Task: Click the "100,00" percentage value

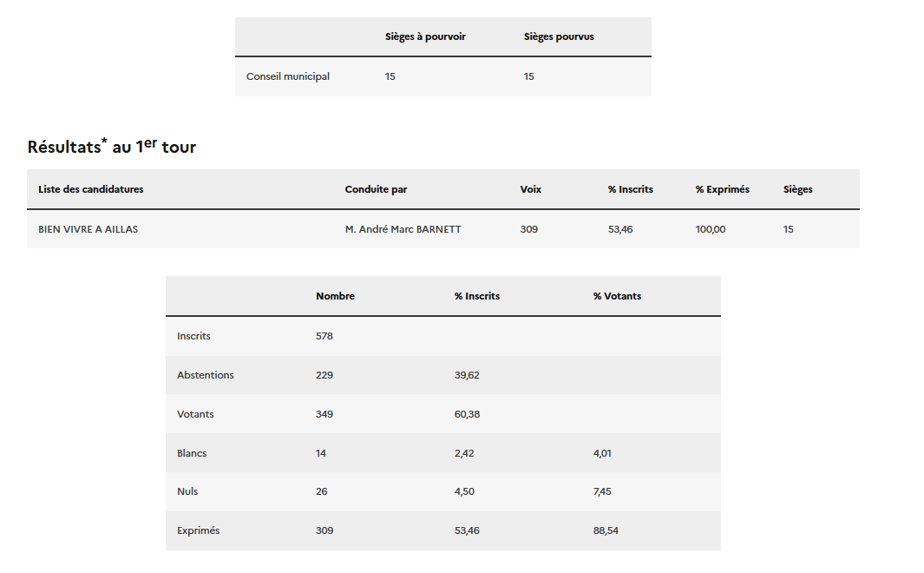Action: pos(711,229)
